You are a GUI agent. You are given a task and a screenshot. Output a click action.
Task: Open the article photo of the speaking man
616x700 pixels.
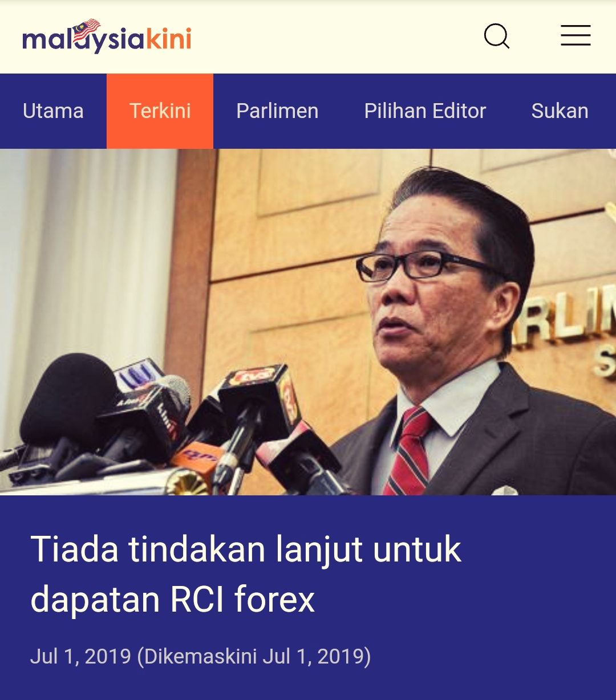(308, 322)
